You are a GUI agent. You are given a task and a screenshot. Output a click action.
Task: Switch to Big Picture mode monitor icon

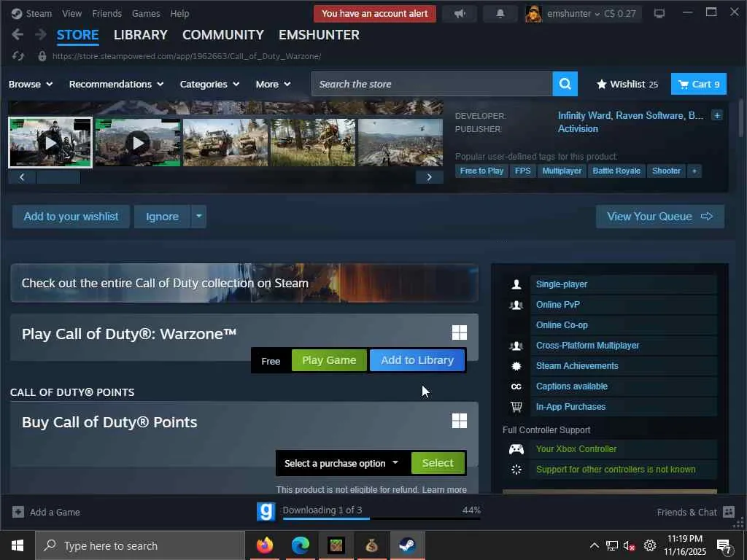coord(659,14)
